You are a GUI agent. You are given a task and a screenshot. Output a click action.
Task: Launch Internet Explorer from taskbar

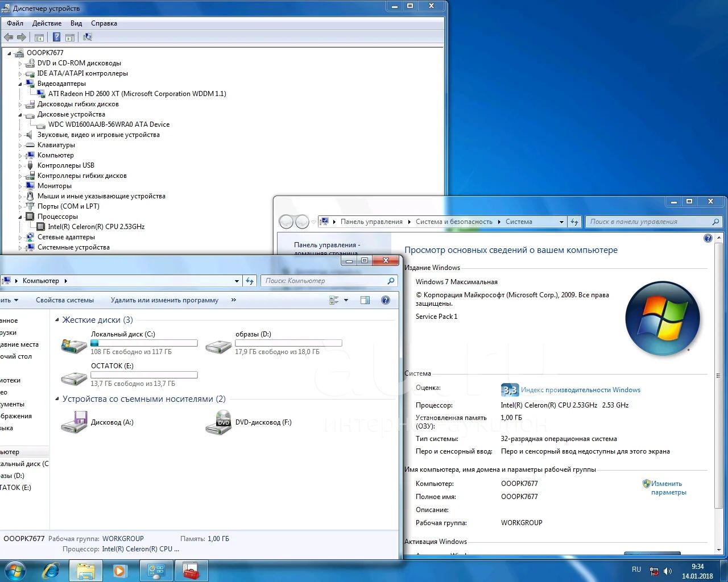point(51,571)
